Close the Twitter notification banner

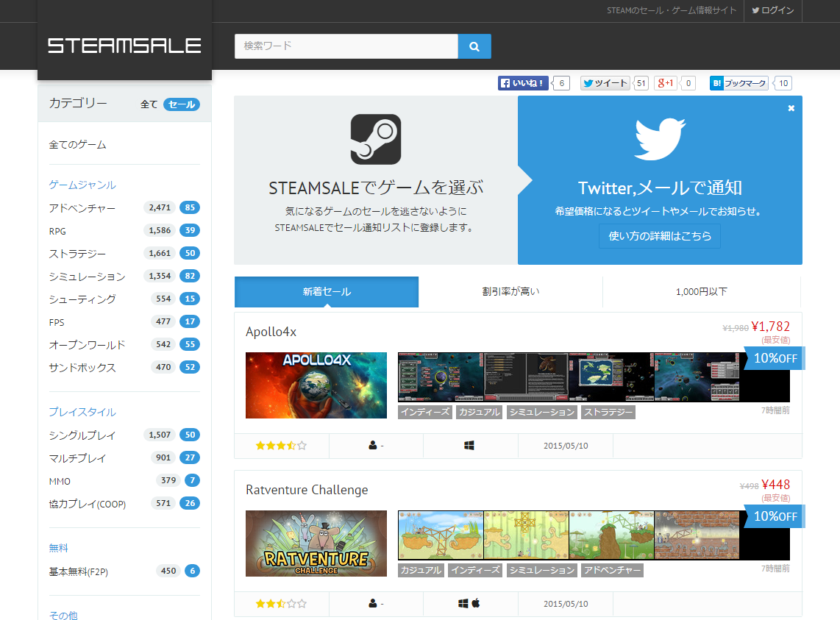pos(791,108)
